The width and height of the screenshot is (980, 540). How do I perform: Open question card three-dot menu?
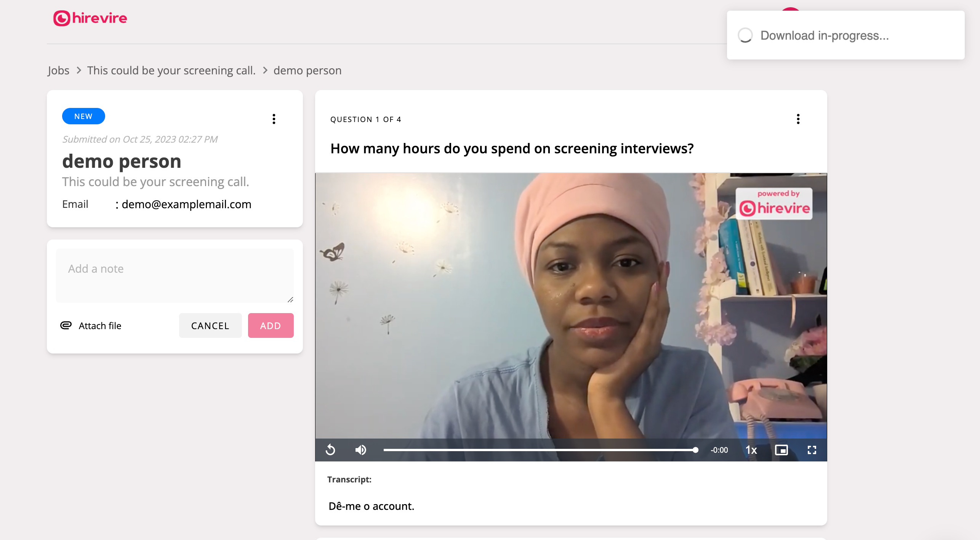pos(798,119)
